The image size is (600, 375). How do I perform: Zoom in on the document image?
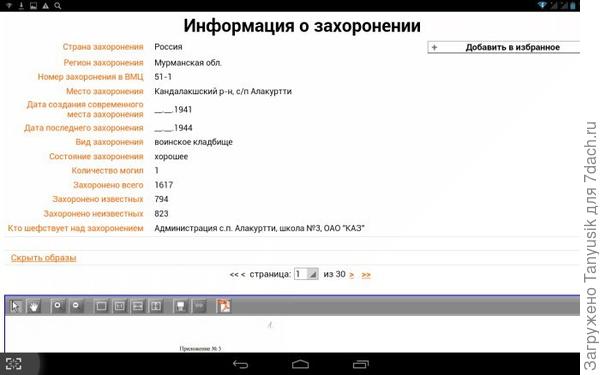58,306
